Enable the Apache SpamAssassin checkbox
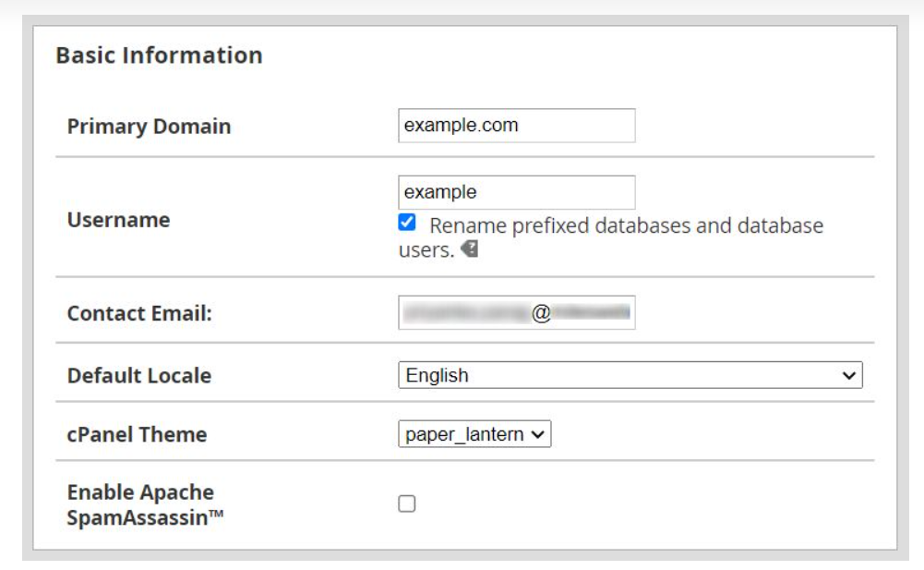The width and height of the screenshot is (924, 570). tap(407, 503)
